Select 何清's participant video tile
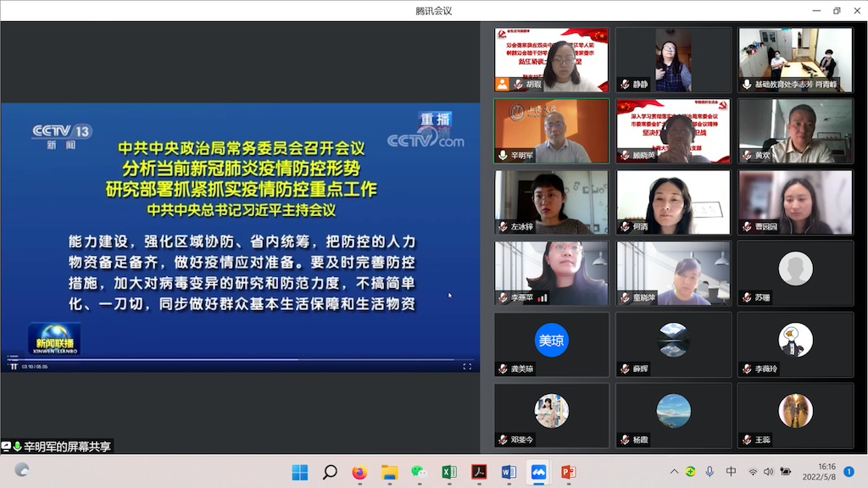This screenshot has width=868, height=488. point(673,202)
